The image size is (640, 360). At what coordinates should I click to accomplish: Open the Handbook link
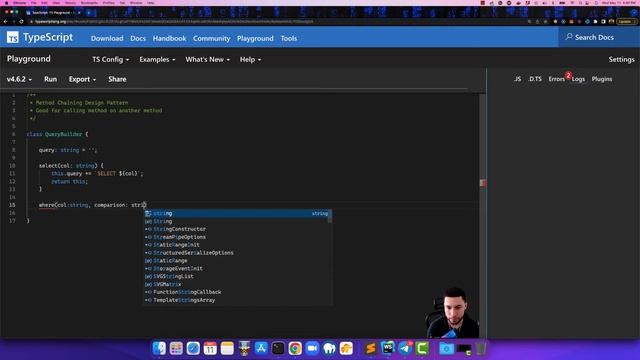(169, 38)
